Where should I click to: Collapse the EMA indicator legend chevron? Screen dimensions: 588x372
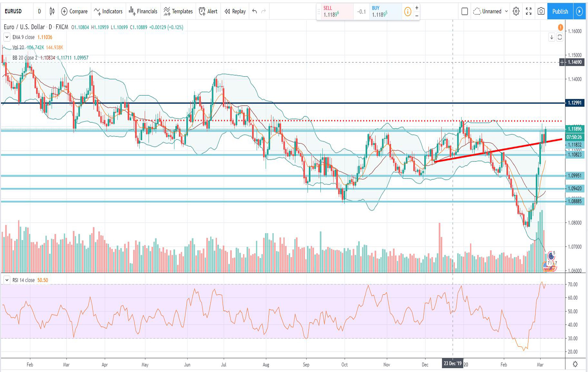7,37
